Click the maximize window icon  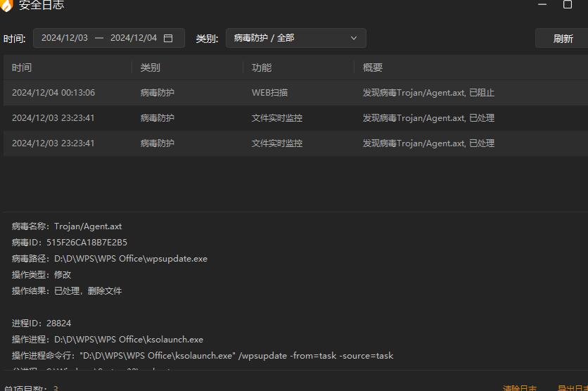click(x=568, y=4)
